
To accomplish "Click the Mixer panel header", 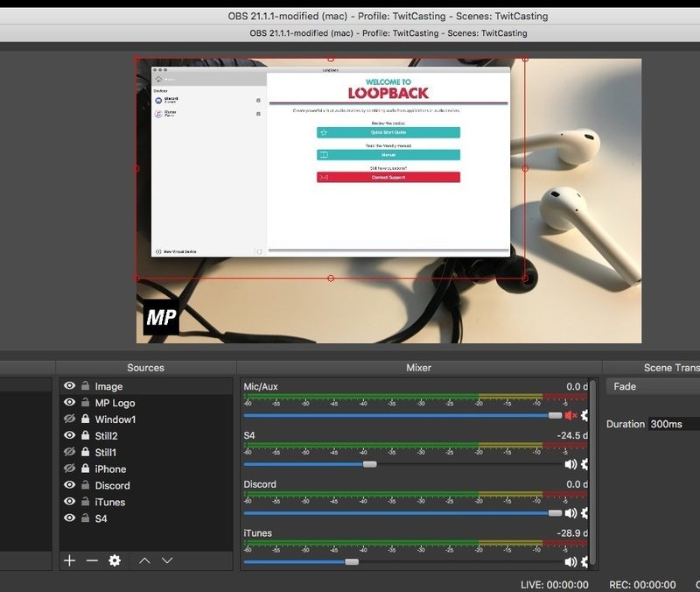I will tap(419, 368).
